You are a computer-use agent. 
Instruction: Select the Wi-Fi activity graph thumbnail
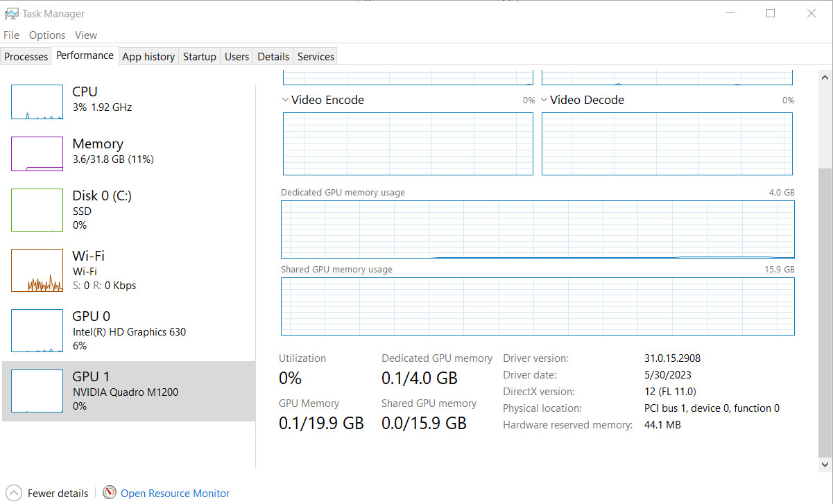tap(37, 270)
